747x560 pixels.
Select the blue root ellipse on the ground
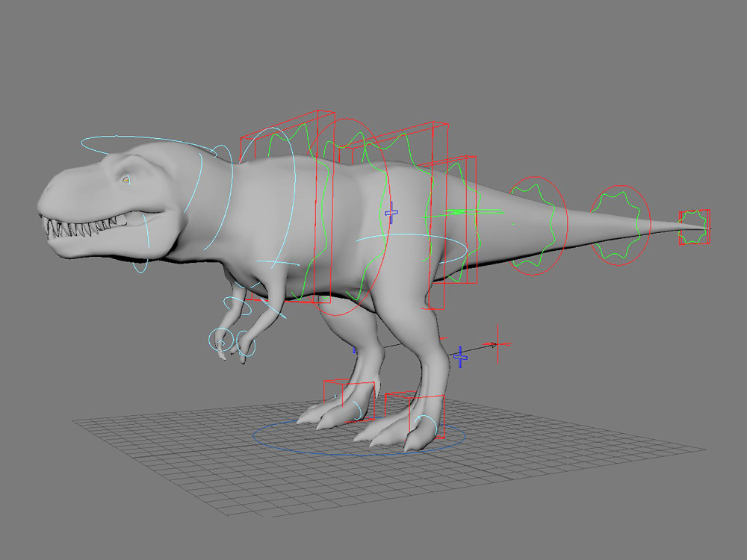(x=359, y=437)
